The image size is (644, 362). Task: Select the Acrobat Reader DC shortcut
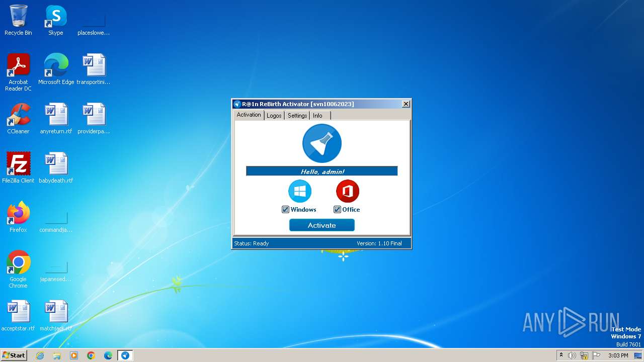click(18, 73)
